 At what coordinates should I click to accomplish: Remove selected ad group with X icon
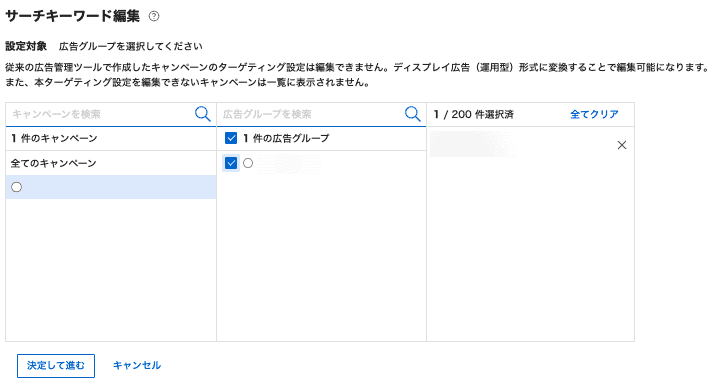point(622,145)
